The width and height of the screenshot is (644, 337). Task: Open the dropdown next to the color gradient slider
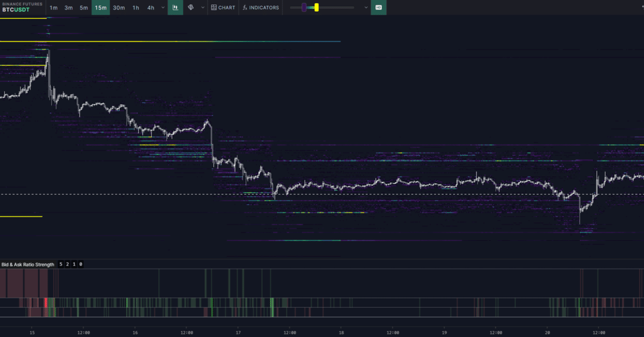pos(366,8)
